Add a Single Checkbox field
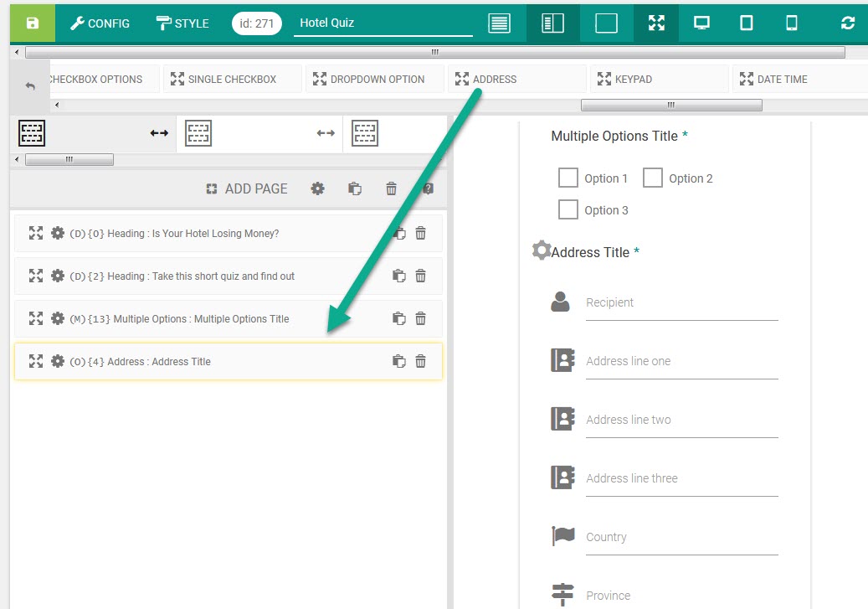The width and height of the screenshot is (868, 609). (232, 80)
